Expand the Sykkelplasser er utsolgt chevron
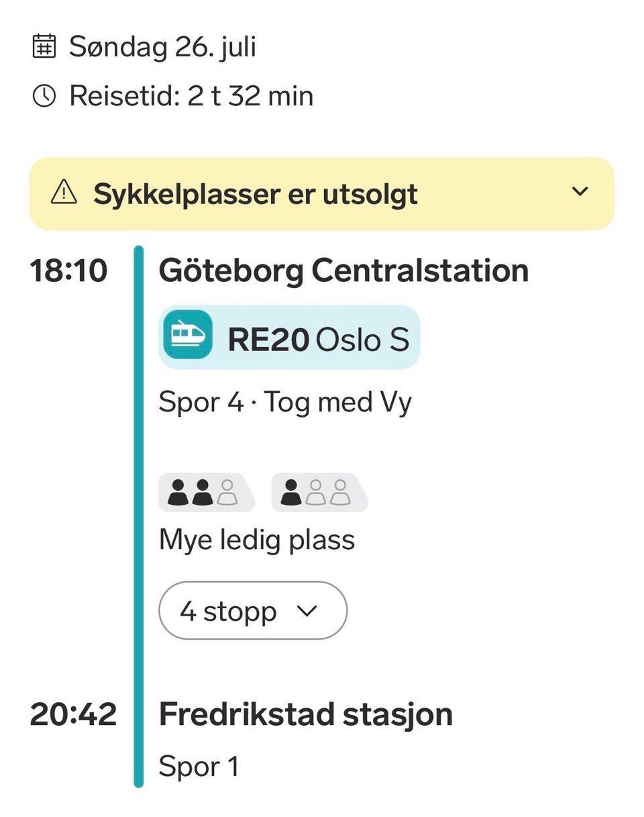 coord(580,192)
